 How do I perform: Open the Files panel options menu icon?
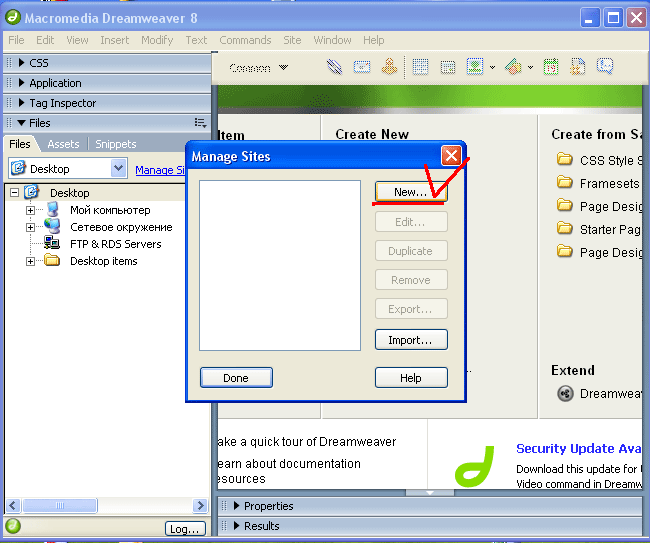click(200, 123)
